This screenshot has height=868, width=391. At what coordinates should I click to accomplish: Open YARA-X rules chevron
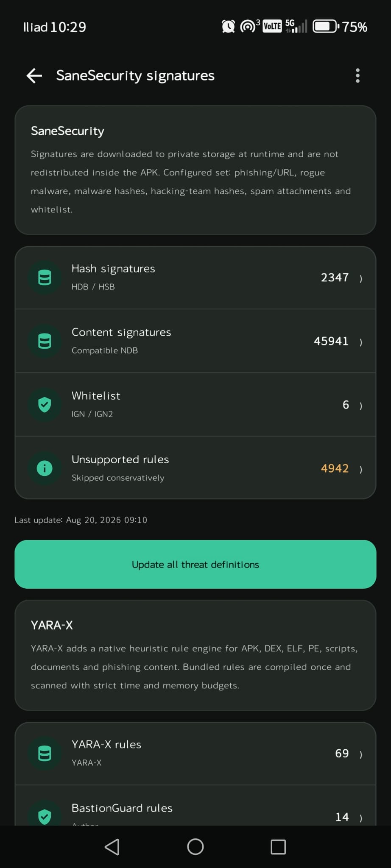pyautogui.click(x=361, y=754)
